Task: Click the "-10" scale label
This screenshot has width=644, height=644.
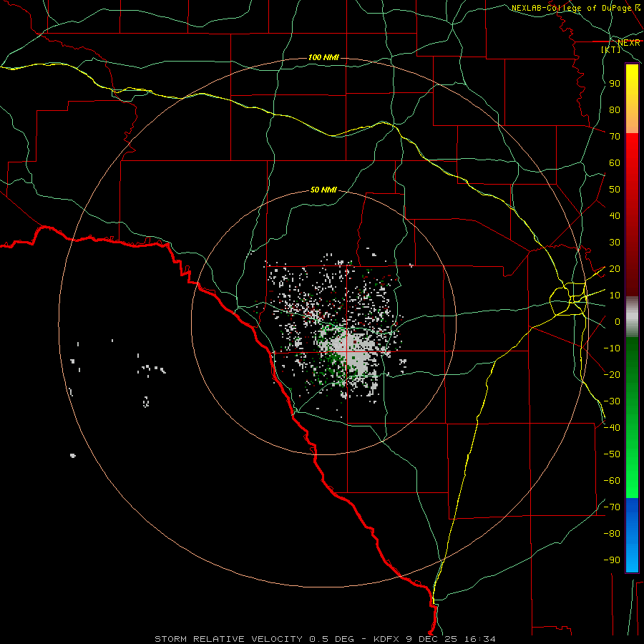Action: click(612, 348)
